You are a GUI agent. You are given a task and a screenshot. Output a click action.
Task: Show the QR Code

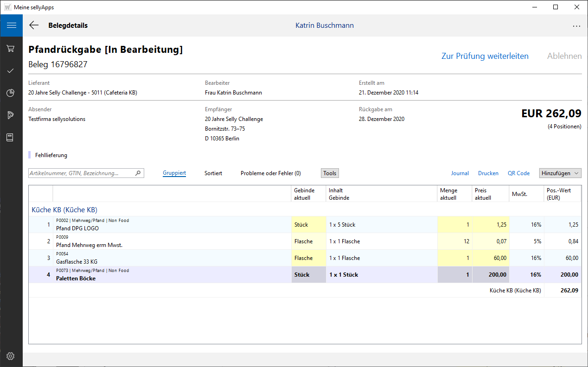(x=518, y=173)
